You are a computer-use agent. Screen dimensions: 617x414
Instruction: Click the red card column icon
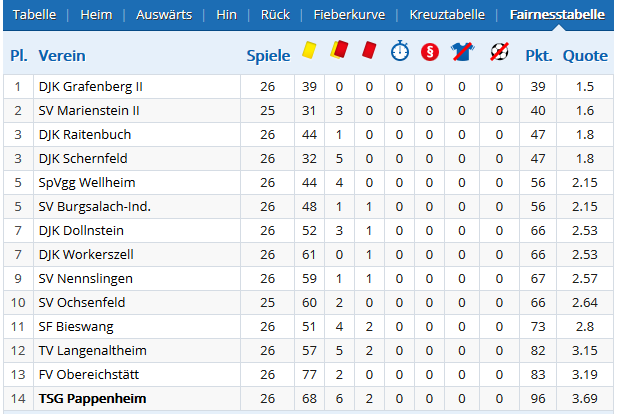pos(369,50)
